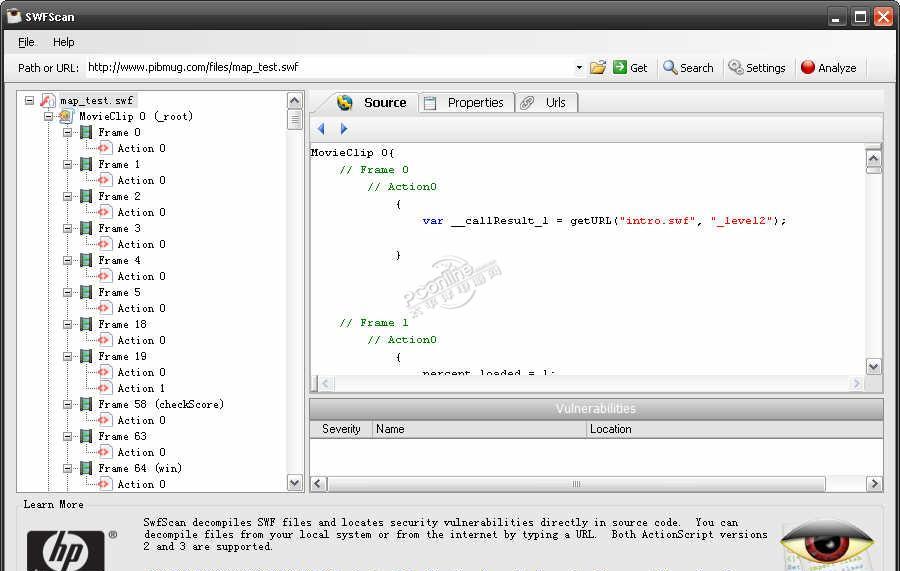
Task: Collapse the map_test.swf root node
Action: (30, 100)
